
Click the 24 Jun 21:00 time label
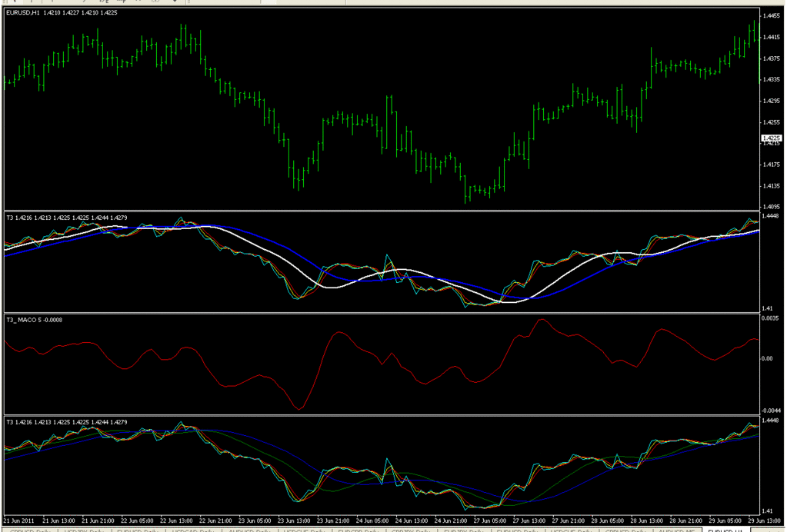[x=450, y=521]
